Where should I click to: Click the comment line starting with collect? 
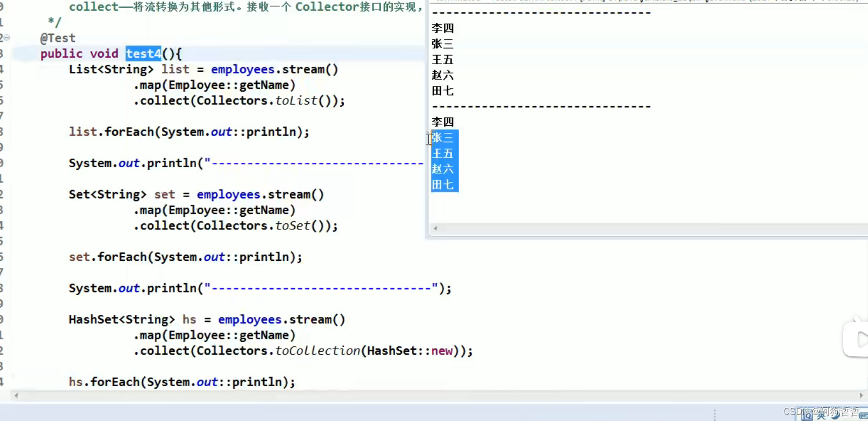coord(246,7)
